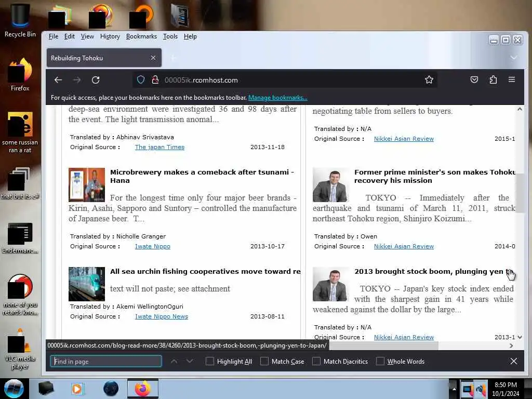
Task: Click the Manage bookmarks link
Action: pyautogui.click(x=277, y=98)
